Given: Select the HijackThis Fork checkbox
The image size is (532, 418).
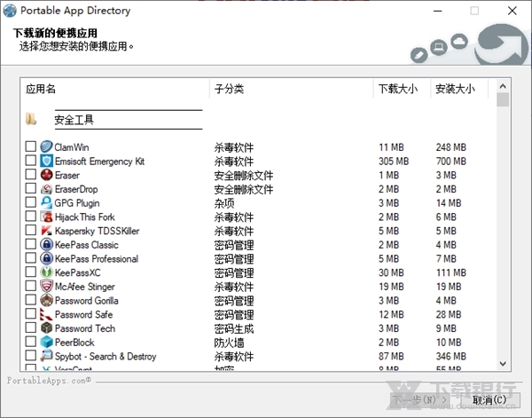Looking at the screenshot, I should 31,216.
